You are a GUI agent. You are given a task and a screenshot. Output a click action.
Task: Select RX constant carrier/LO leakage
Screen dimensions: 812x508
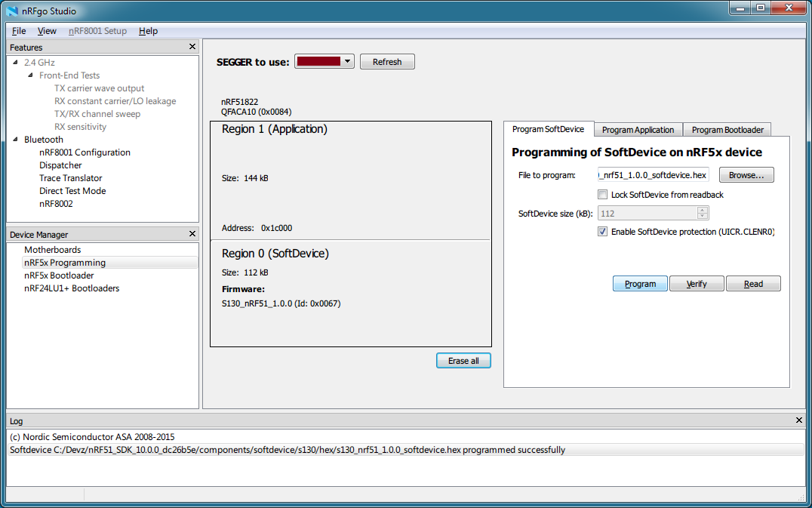click(115, 101)
